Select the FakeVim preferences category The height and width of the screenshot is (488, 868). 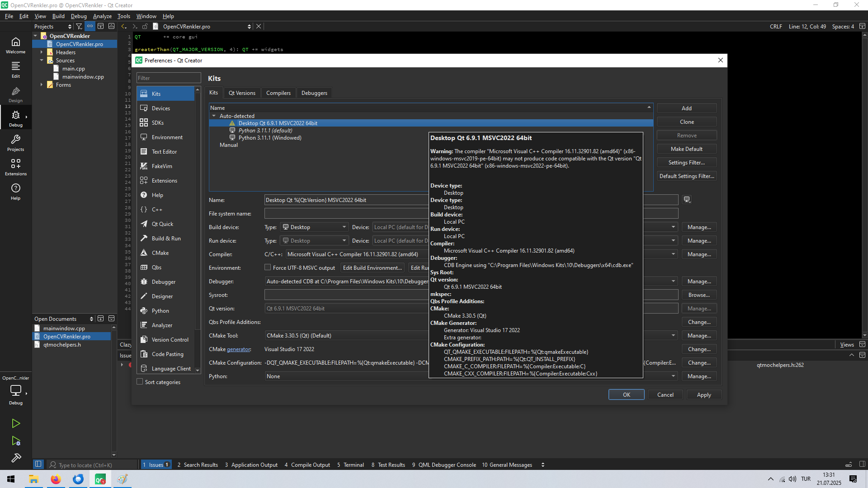[165, 166]
